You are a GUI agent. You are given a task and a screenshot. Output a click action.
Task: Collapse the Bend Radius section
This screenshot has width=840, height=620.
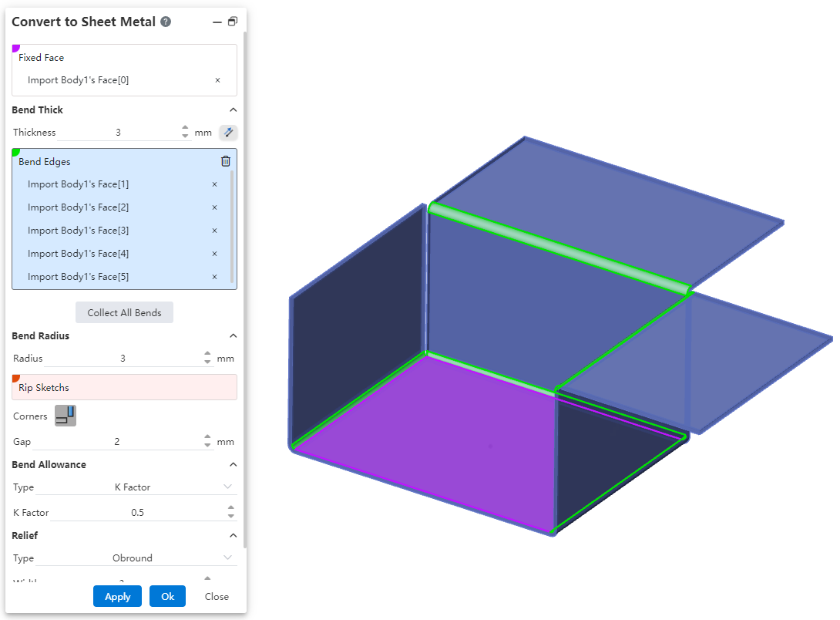click(x=233, y=336)
